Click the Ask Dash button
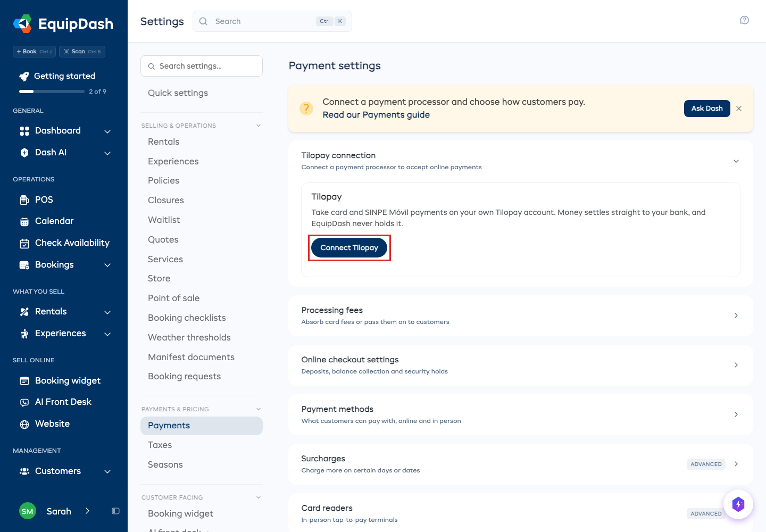This screenshot has width=766, height=532. [x=707, y=109]
